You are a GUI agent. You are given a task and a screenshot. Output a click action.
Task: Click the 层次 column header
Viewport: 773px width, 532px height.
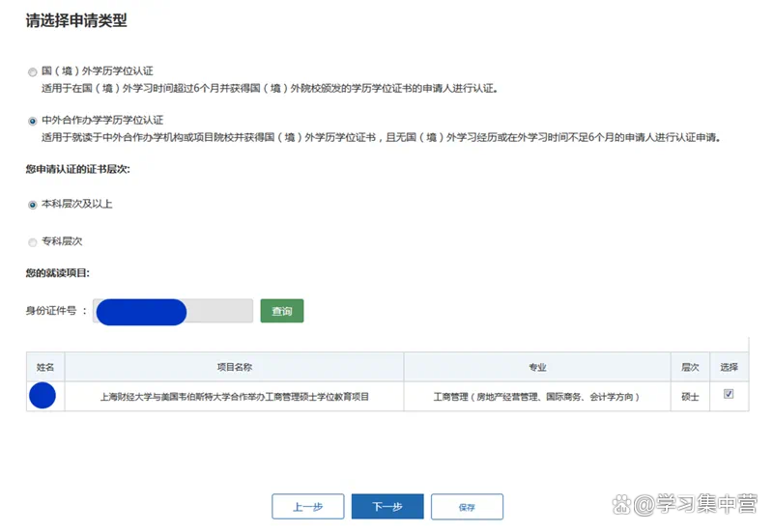point(690,367)
